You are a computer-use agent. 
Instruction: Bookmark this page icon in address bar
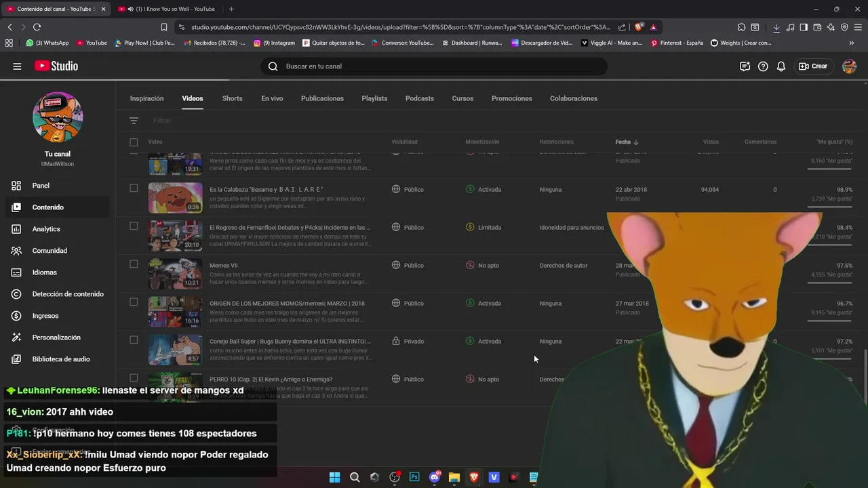coord(164,27)
